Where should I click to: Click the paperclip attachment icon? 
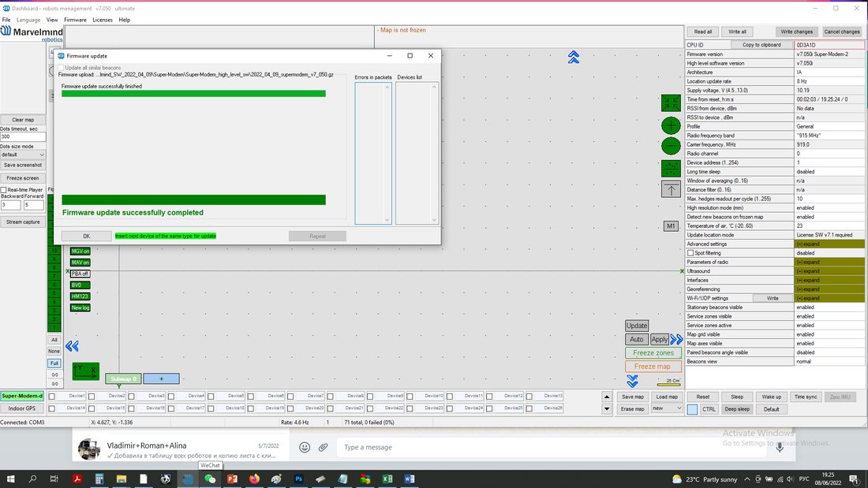[324, 447]
